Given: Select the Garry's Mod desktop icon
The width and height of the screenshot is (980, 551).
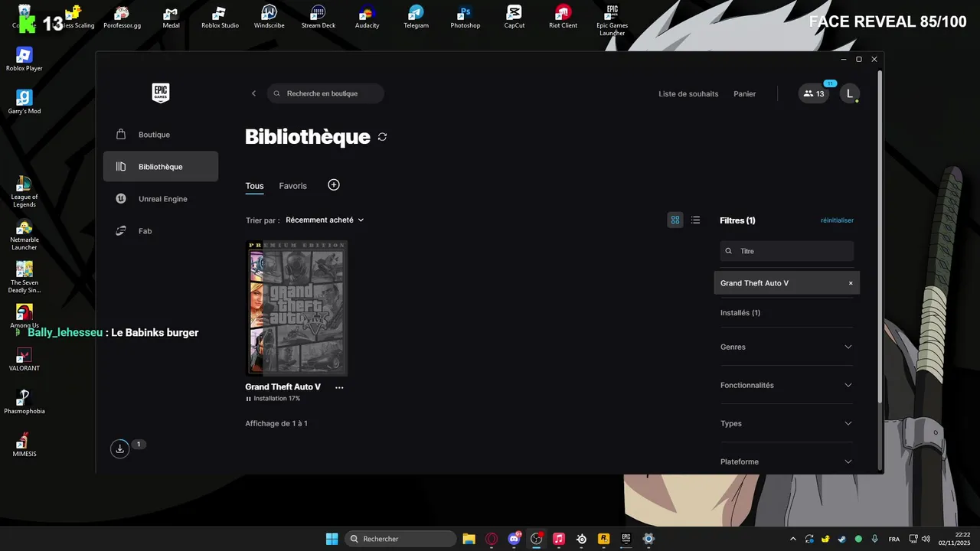Looking at the screenshot, I should (24, 103).
